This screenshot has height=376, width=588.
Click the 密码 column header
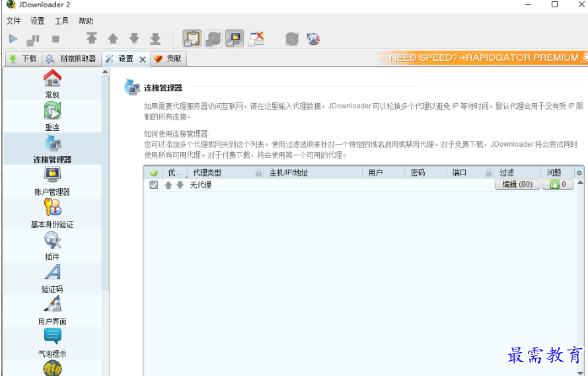pyautogui.click(x=426, y=172)
